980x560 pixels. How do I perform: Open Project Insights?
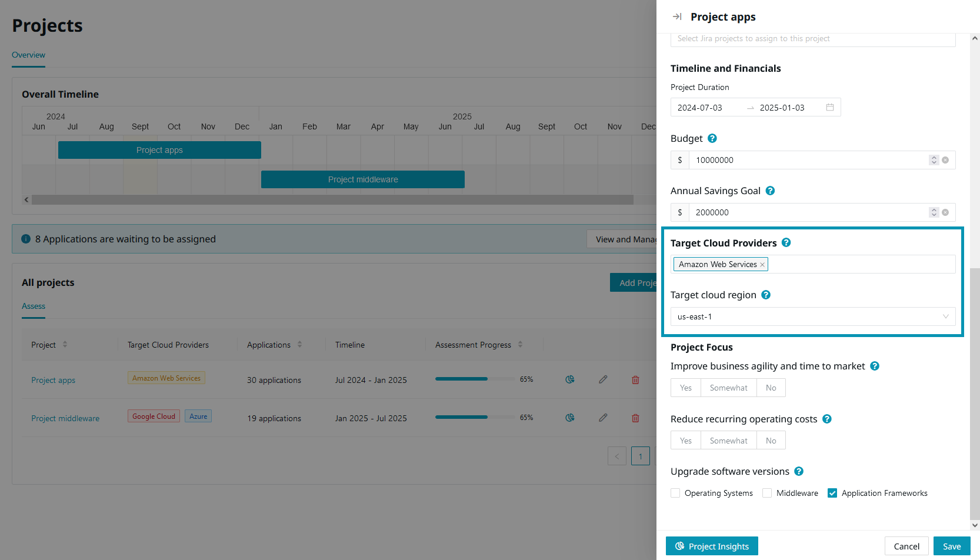click(x=712, y=546)
